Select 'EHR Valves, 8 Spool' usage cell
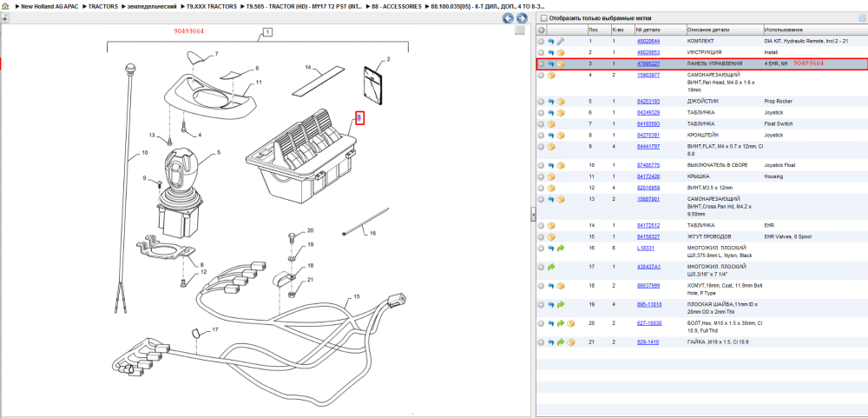 pos(788,236)
